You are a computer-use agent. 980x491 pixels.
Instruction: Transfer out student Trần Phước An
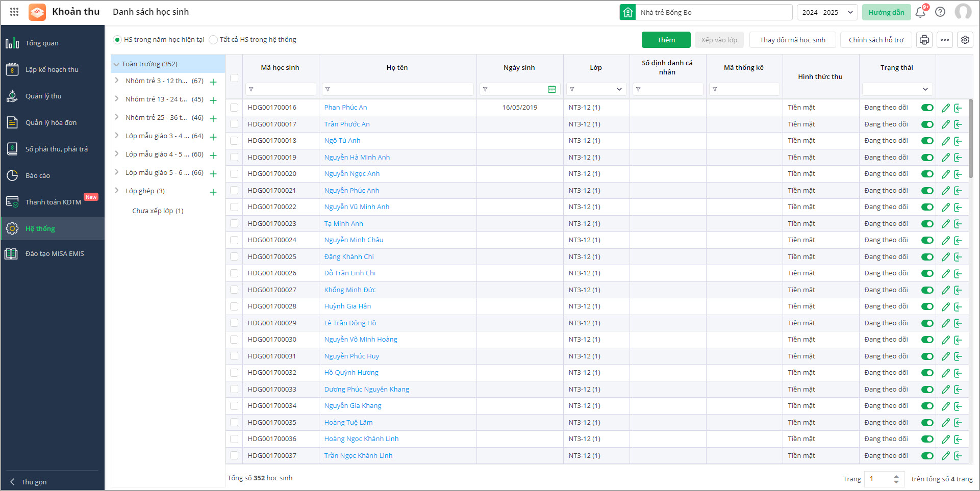click(958, 124)
